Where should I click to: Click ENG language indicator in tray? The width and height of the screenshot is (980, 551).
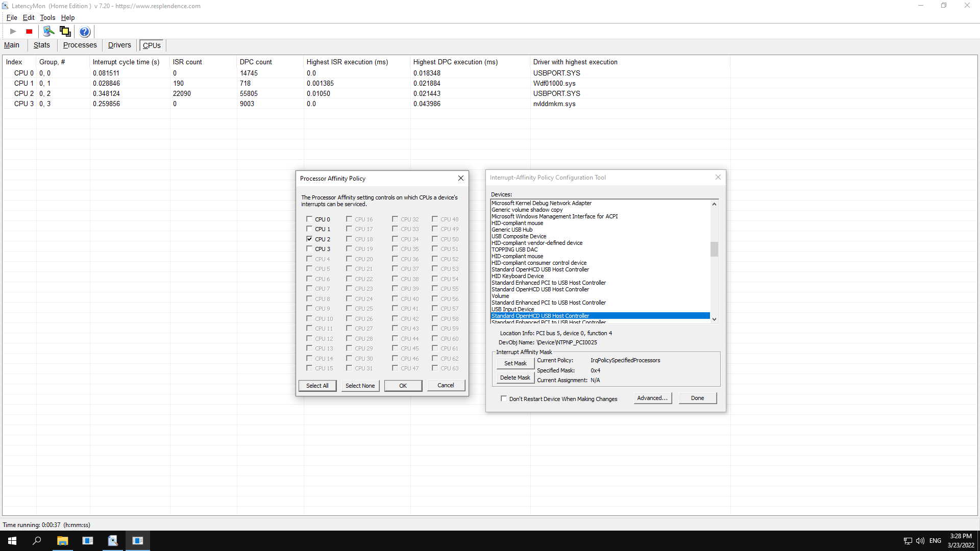(935, 541)
